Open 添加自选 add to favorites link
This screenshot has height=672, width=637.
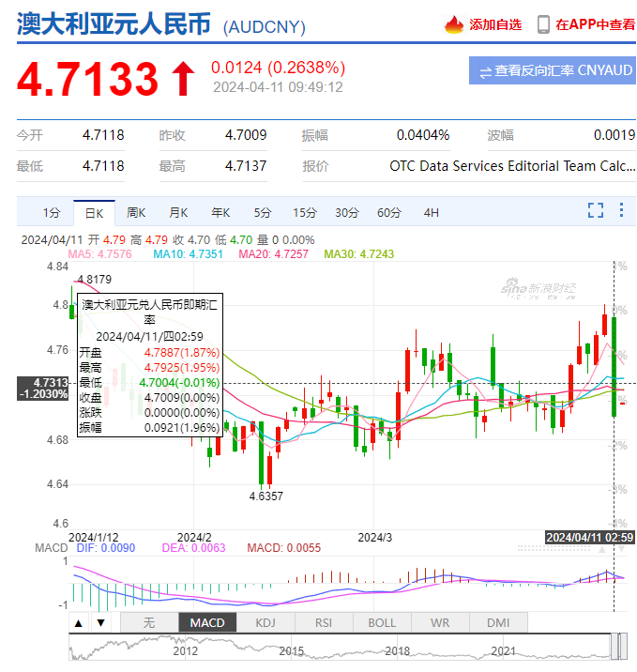click(495, 24)
